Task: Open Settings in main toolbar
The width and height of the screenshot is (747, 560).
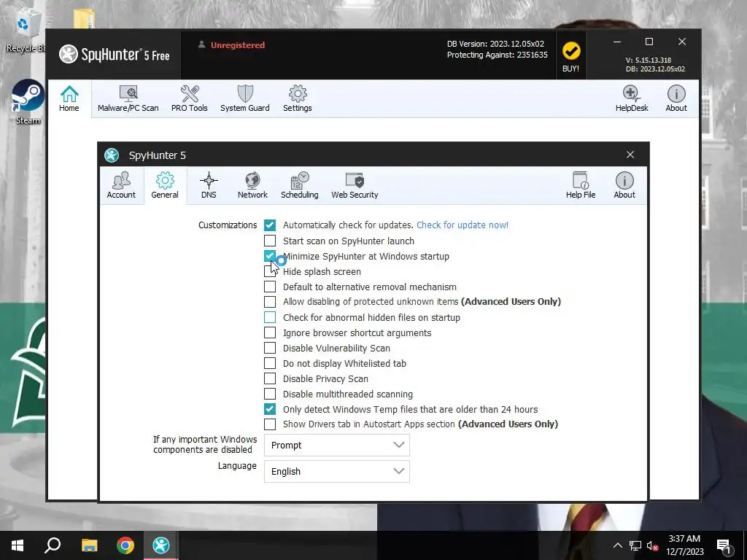Action: 298,99
